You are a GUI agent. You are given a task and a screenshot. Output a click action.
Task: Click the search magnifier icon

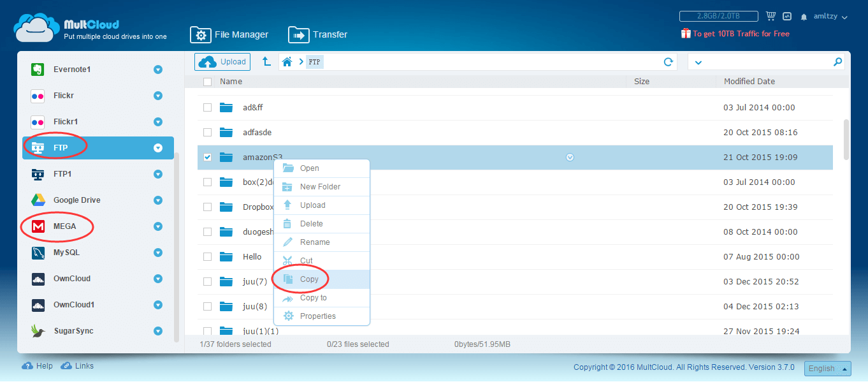[837, 62]
